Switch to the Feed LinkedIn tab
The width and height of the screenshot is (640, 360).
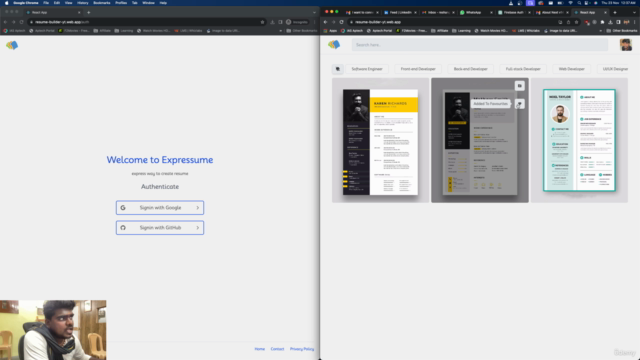point(400,13)
